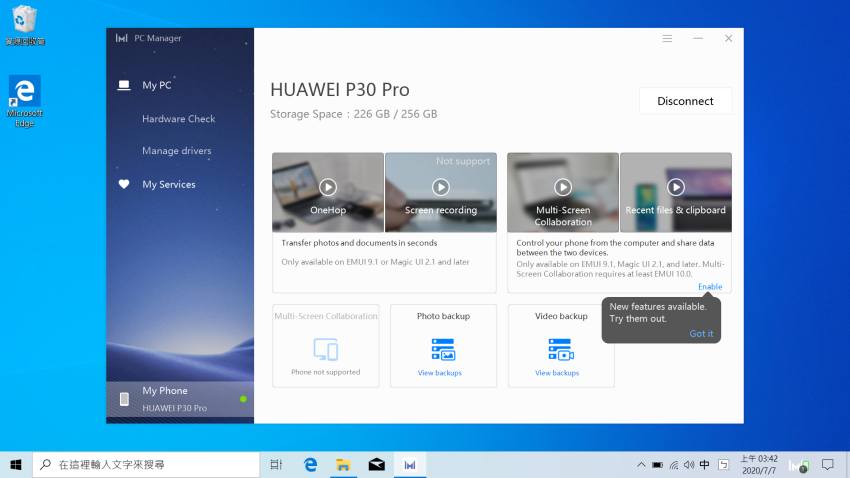The width and height of the screenshot is (850, 478).
Task: Click the PC Manager system tray icon
Action: tap(799, 465)
